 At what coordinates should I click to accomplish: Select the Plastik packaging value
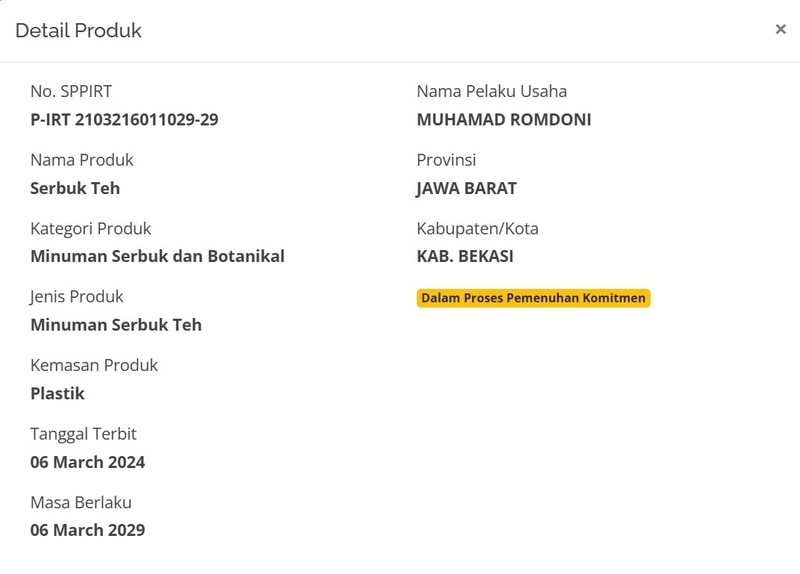pos(57,394)
